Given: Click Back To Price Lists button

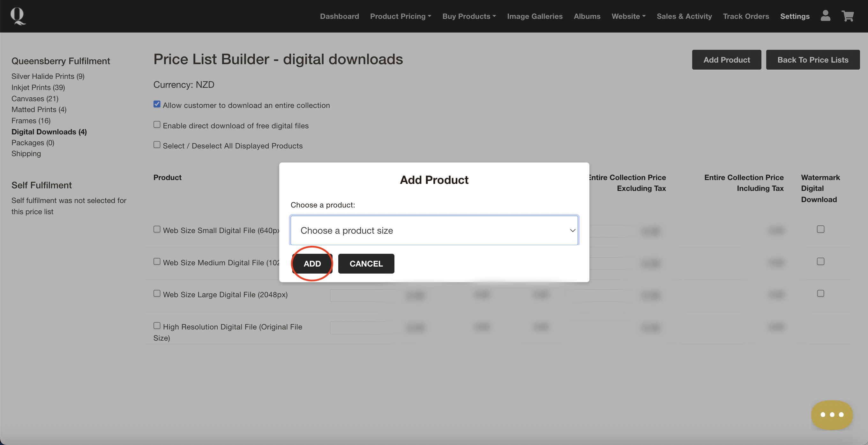Looking at the screenshot, I should click(x=812, y=60).
